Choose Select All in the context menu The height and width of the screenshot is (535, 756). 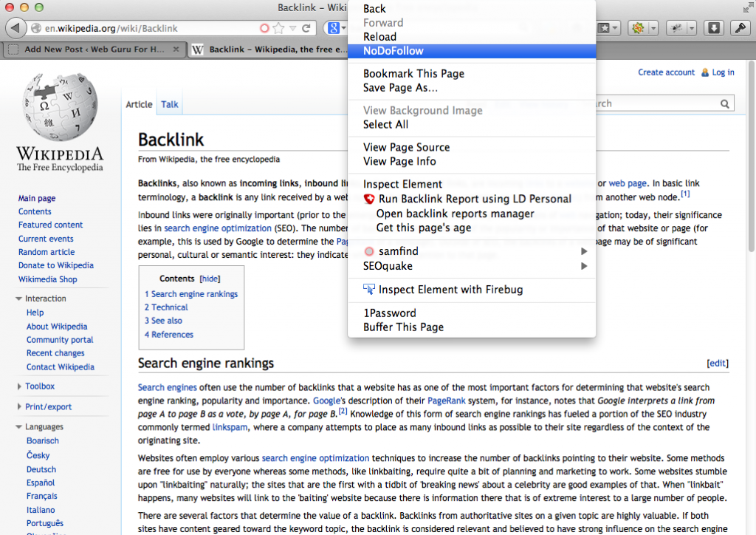point(472,124)
